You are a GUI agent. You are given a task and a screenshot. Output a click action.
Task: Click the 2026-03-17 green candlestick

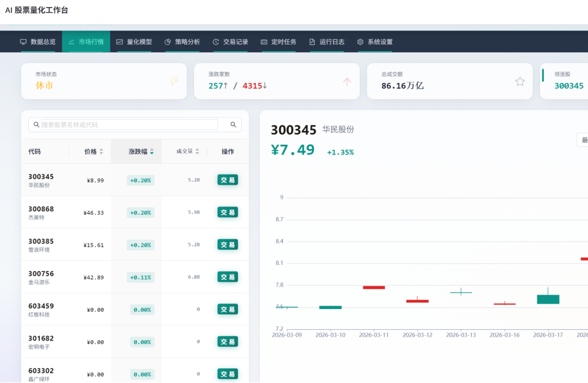pos(548,299)
